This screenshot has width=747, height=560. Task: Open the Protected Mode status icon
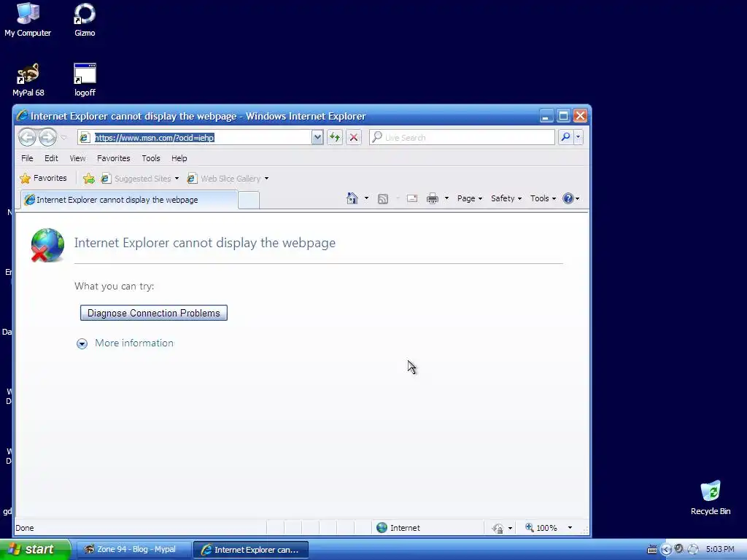(498, 528)
